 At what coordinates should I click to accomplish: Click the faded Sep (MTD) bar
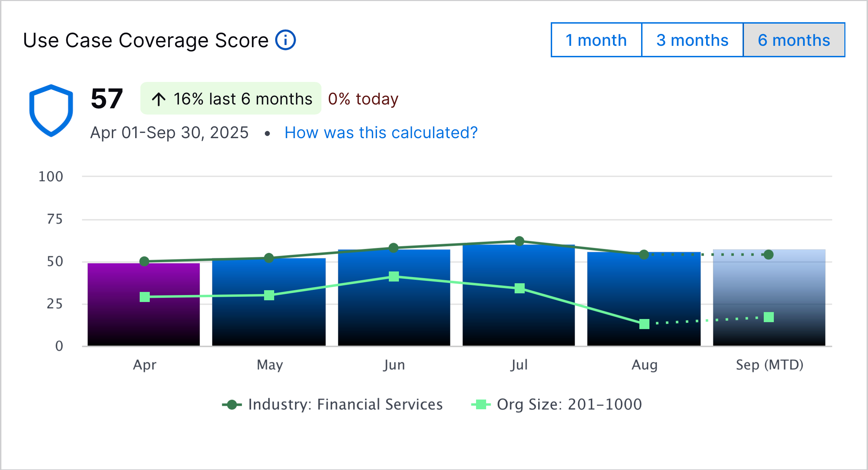pos(769,297)
